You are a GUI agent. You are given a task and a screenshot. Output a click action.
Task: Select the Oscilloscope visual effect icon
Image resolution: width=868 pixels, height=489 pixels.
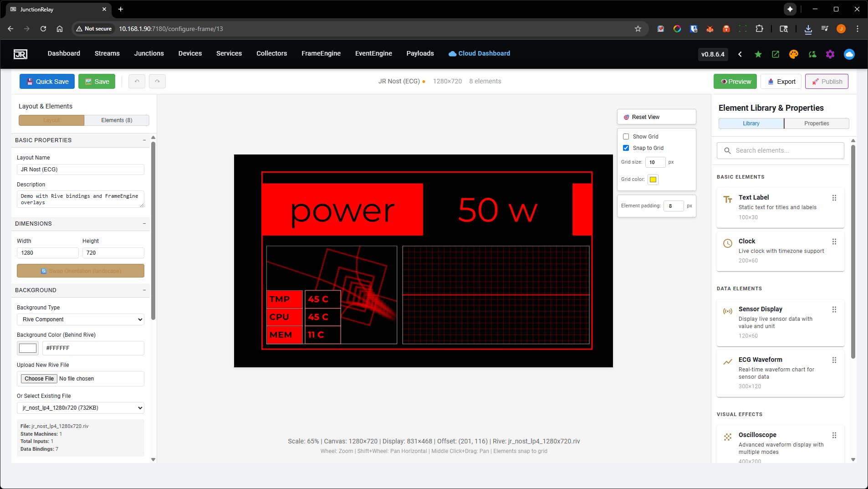pos(727,436)
